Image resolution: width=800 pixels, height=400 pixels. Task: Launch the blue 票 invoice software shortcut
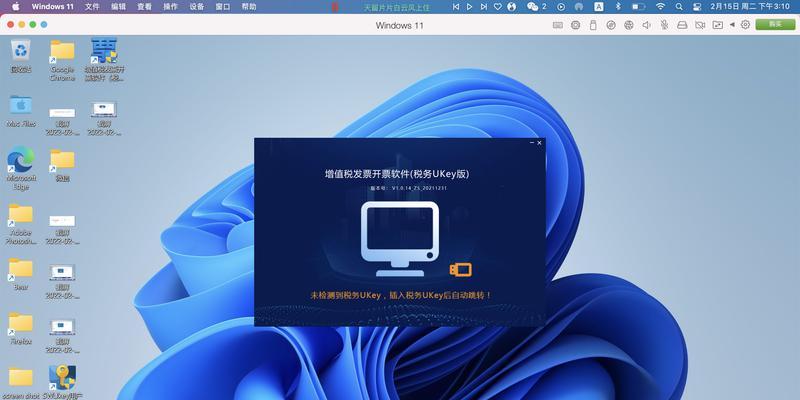104,51
